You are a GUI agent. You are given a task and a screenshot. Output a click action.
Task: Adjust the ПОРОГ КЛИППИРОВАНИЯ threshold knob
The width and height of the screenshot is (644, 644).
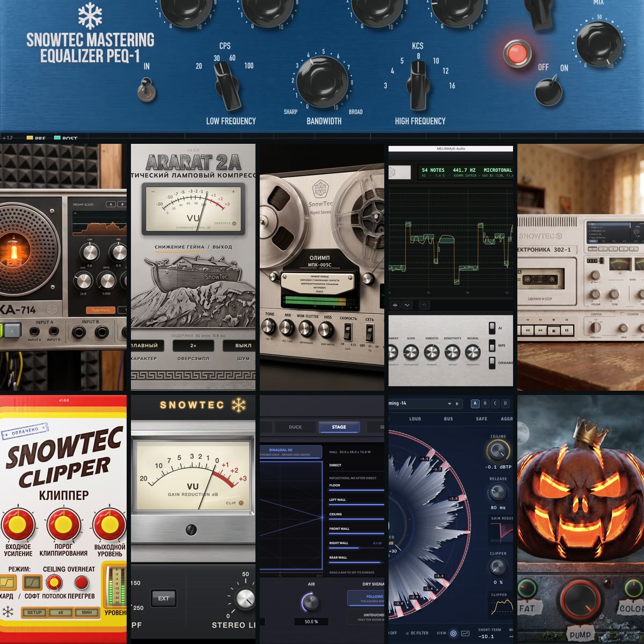coord(63,524)
